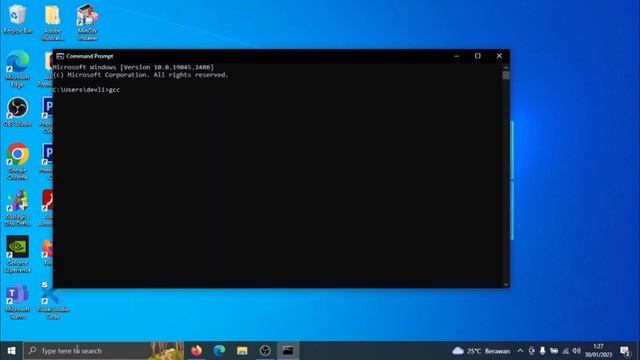
Task: Click the Command Prompt scrollbar down arrow
Action: coord(506,284)
